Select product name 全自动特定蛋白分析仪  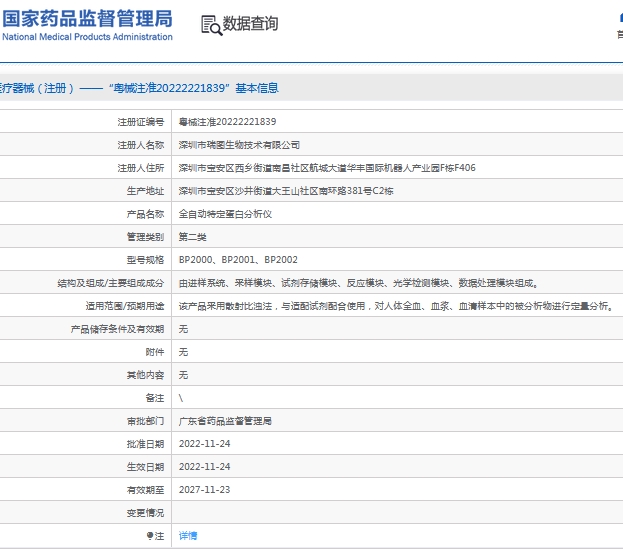(x=225, y=214)
